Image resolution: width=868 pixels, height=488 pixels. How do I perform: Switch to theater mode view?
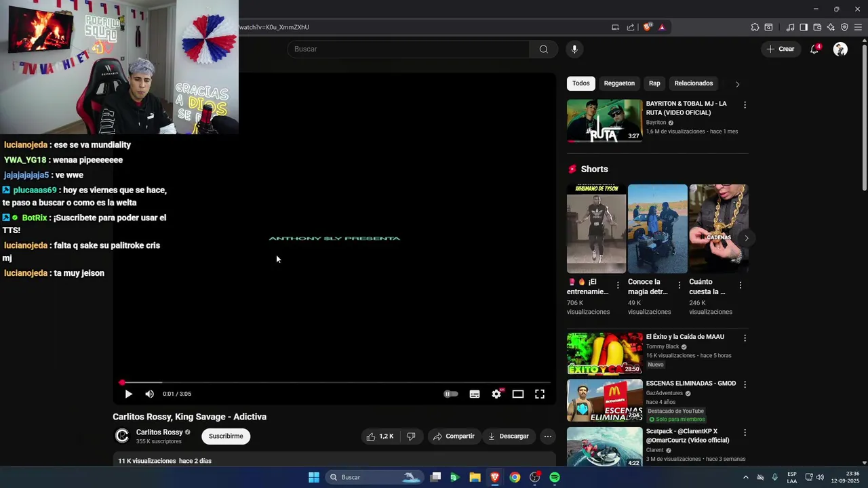click(x=518, y=394)
